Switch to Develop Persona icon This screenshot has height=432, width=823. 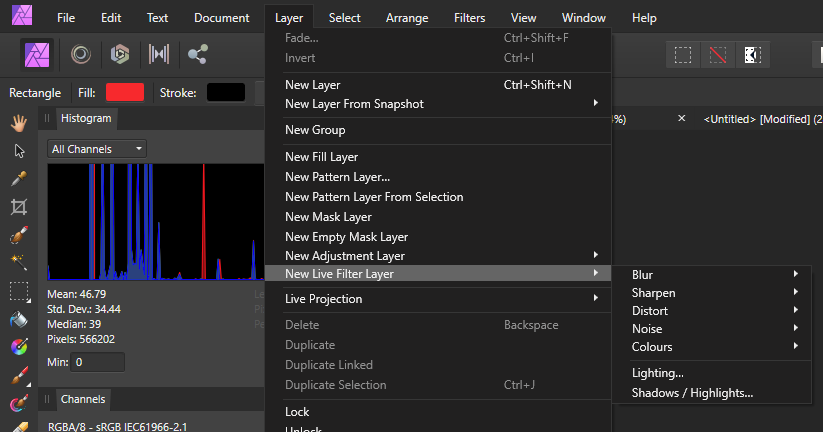point(120,54)
